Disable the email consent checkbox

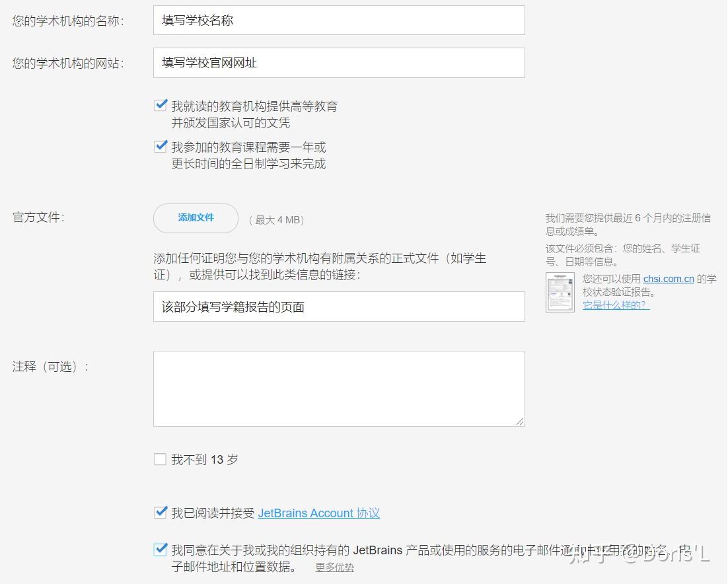[161, 549]
